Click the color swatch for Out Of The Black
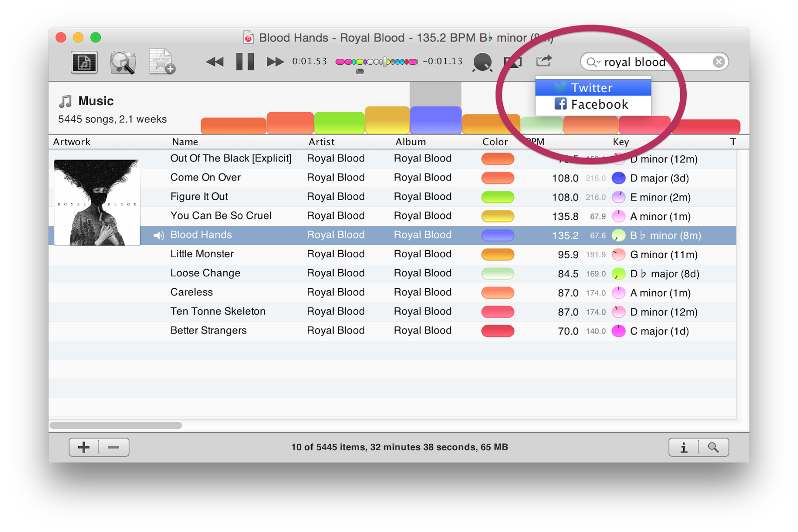 [x=498, y=159]
